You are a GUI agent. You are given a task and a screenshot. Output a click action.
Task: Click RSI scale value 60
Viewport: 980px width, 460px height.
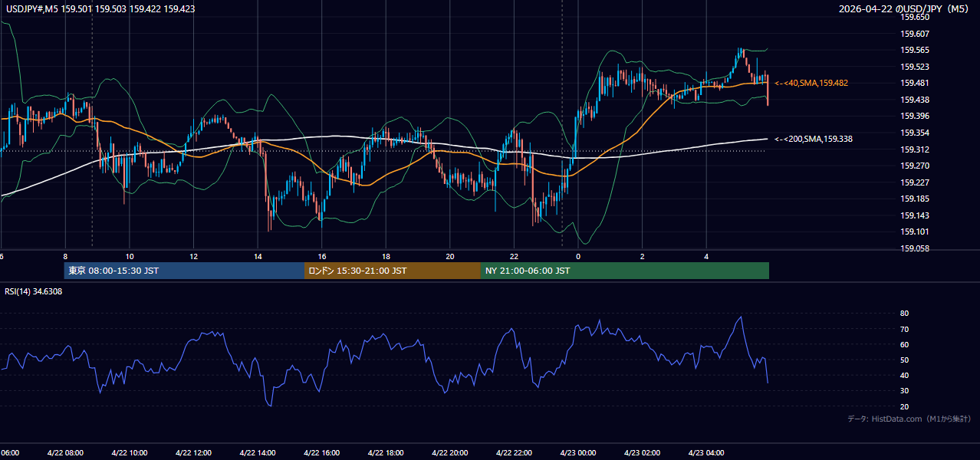coord(905,344)
